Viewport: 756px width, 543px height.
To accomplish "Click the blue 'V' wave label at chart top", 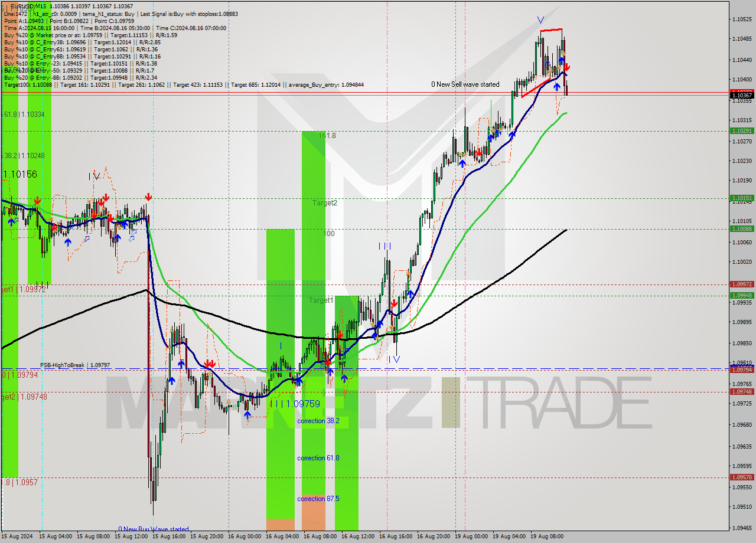I will [x=540, y=20].
